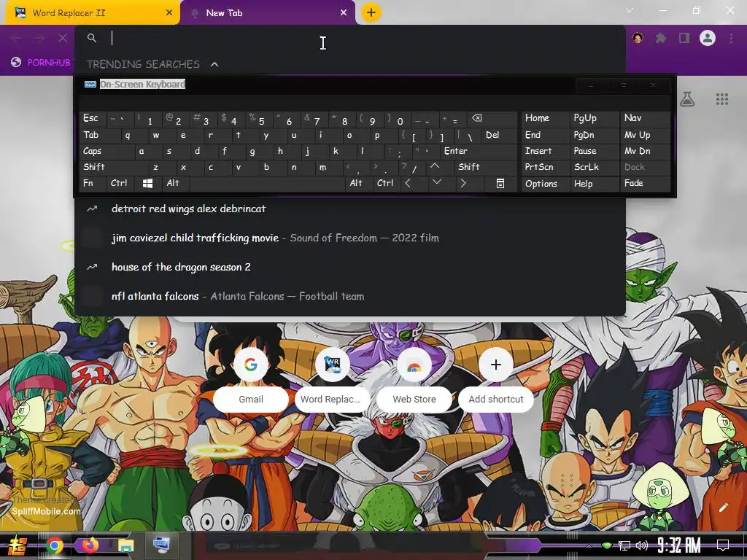The image size is (747, 560).
Task: Open the On-Screen Keyboard taskbar icon
Action: click(x=161, y=545)
